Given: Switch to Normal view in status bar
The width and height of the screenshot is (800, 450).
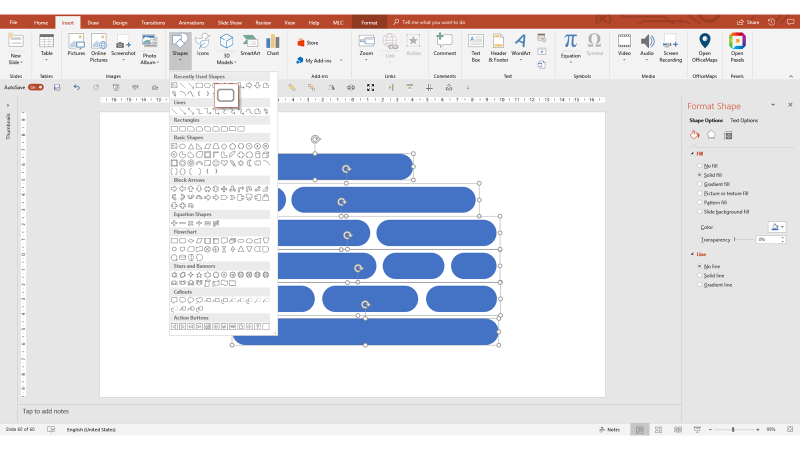Looking at the screenshot, I should pos(639,430).
